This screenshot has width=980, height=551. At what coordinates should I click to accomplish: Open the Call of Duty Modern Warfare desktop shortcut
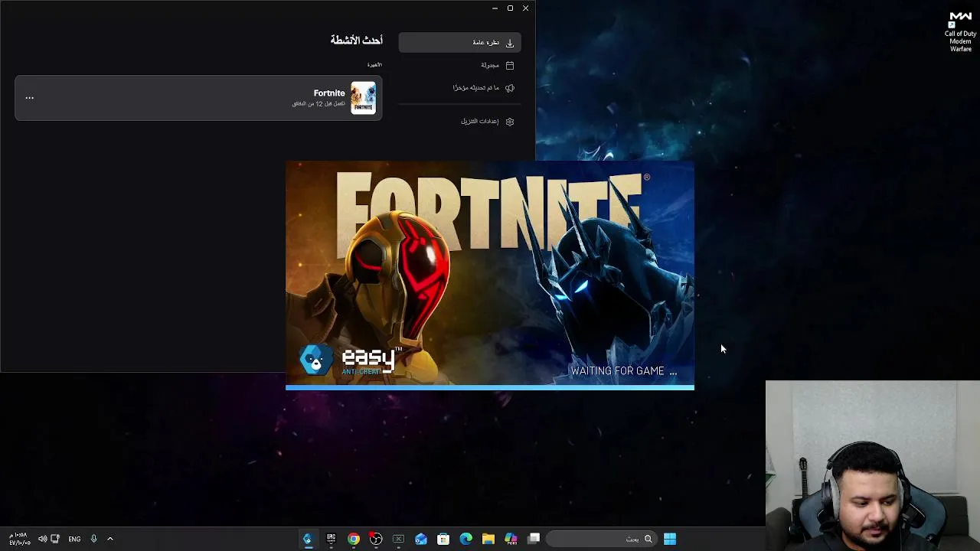click(960, 32)
